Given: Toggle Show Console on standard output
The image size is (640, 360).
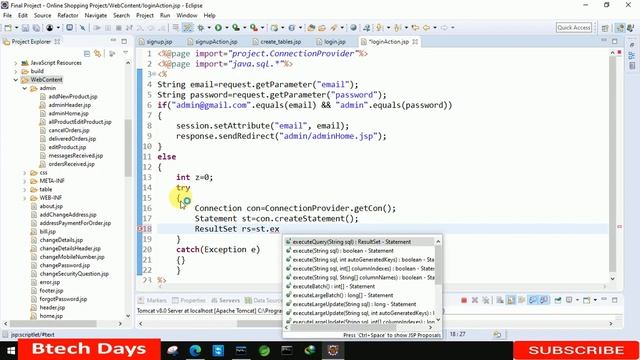Looking at the screenshot, I should 533,300.
